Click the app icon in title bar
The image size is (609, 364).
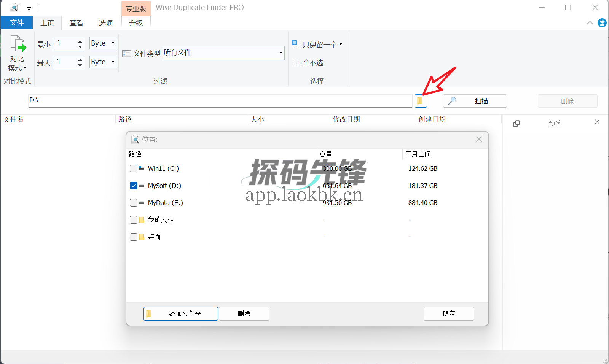(14, 8)
